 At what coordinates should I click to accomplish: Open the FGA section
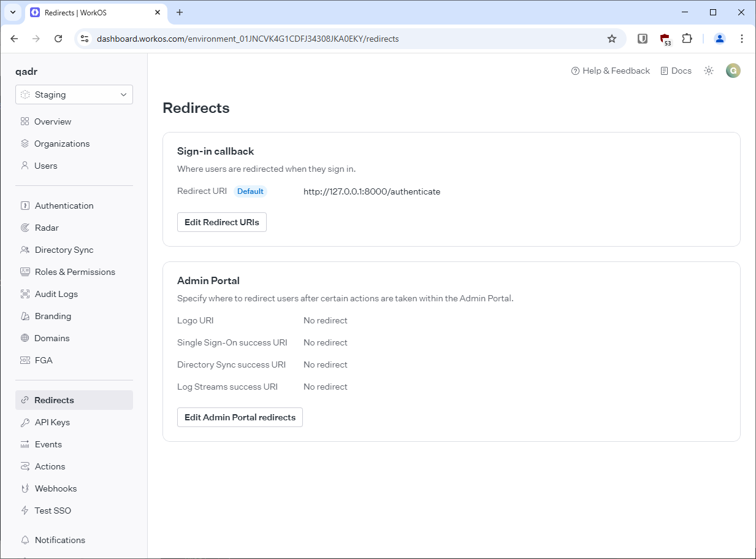click(x=44, y=360)
